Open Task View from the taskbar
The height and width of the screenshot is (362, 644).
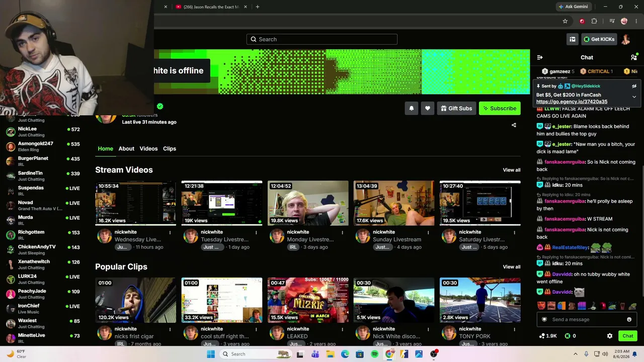pos(300,354)
